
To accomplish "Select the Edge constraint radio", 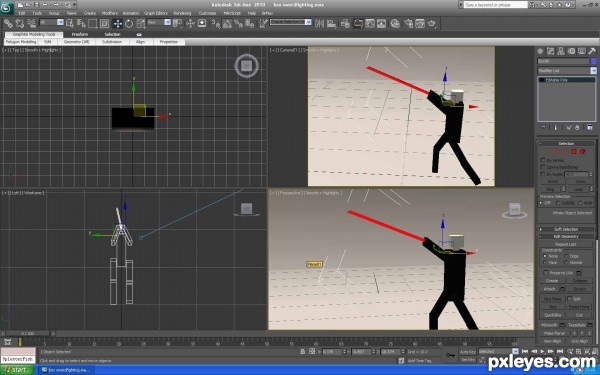I will pos(566,256).
